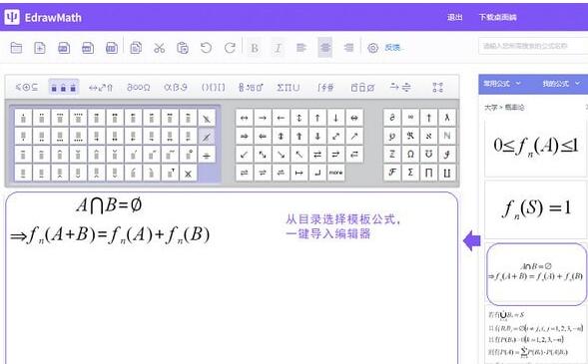Insert the double right arrow ⇒ symbol
Image resolution: width=588 pixels, height=364 pixels.
coord(245,136)
